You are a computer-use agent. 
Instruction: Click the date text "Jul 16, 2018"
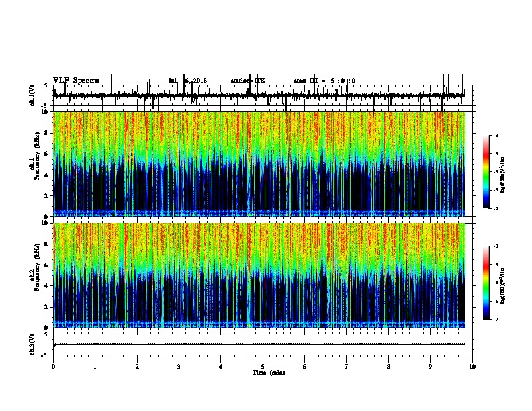(187, 81)
